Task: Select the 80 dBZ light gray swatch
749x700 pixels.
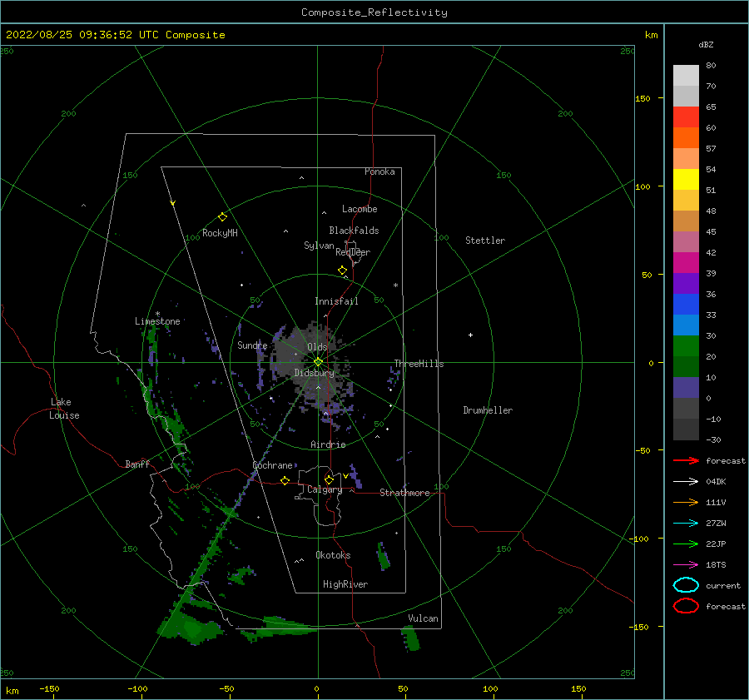Action: 686,76
